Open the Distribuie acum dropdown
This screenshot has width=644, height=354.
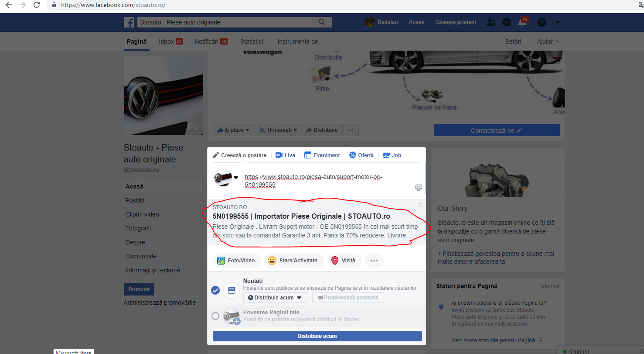275,298
